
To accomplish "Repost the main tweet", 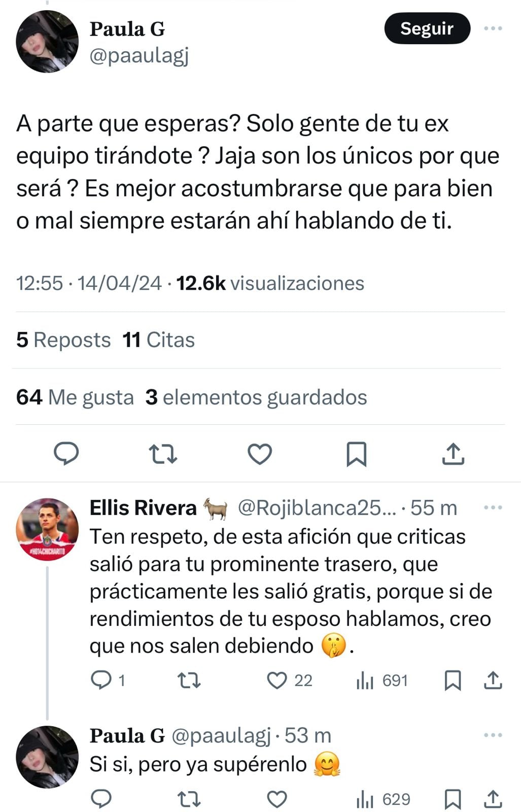I will 163,454.
